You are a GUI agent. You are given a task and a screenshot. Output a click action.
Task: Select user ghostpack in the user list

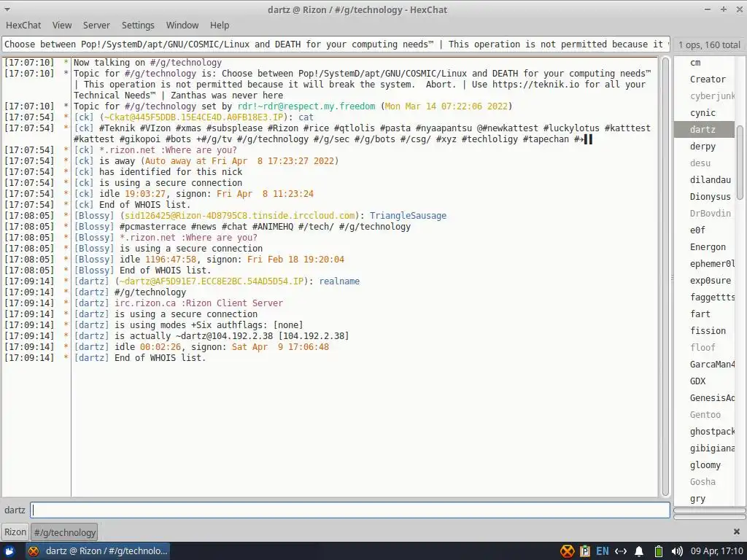(x=704, y=431)
